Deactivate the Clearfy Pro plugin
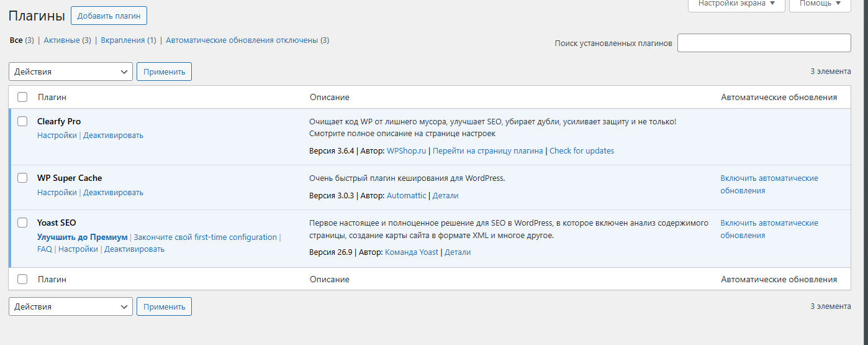This screenshot has height=345, width=868. click(x=113, y=136)
